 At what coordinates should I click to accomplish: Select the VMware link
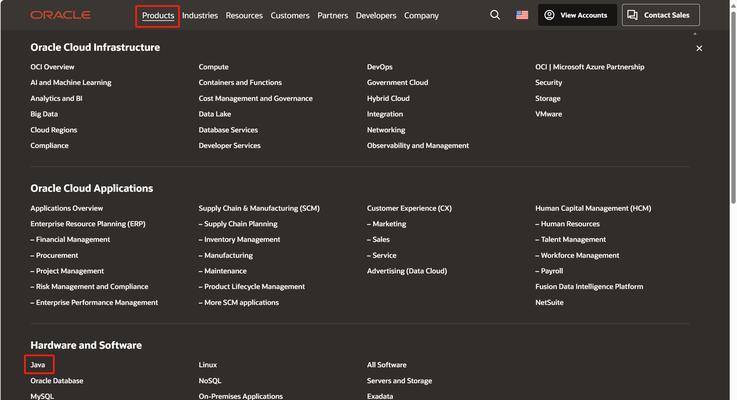coord(549,114)
